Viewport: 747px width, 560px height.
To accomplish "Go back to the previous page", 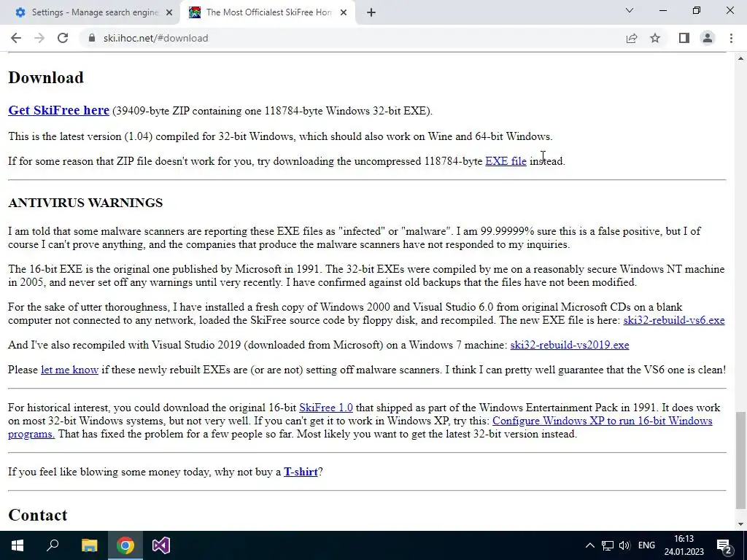I will [16, 38].
